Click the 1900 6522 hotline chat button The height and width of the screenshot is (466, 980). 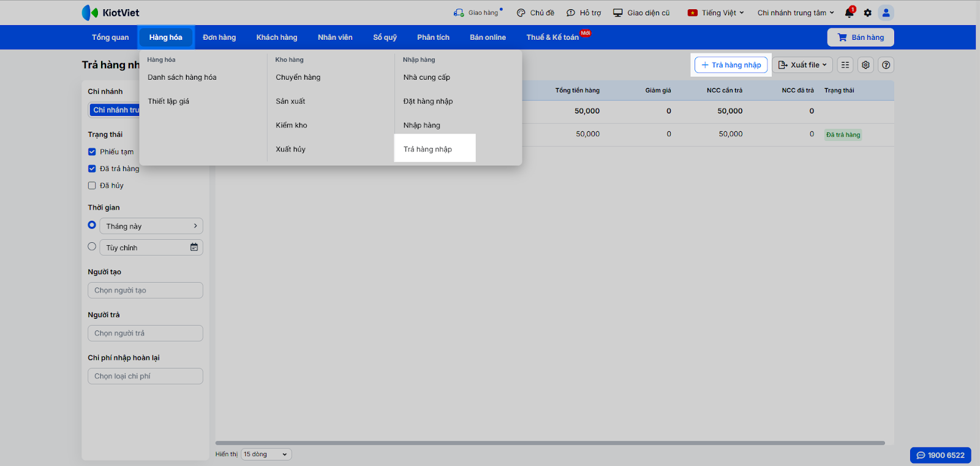pos(940,455)
